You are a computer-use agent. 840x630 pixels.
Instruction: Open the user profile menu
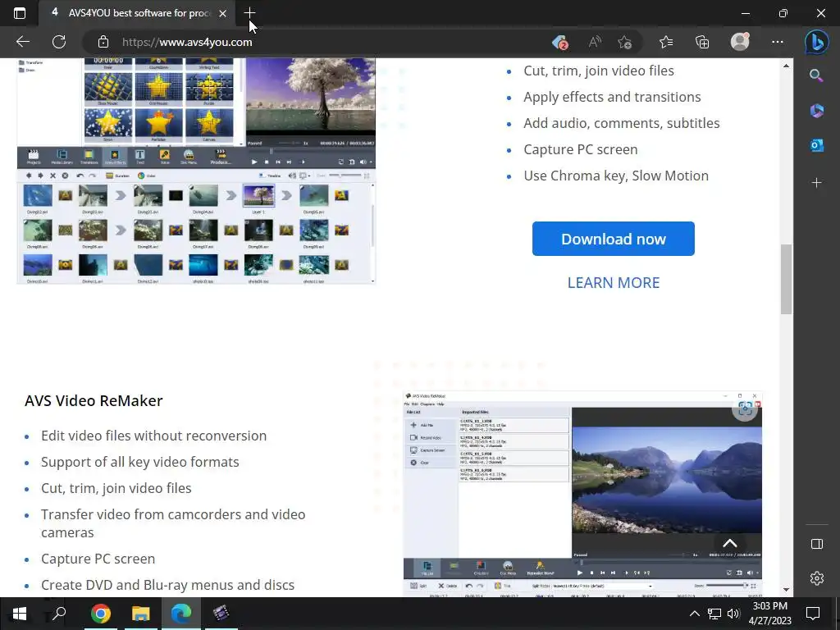pyautogui.click(x=740, y=41)
